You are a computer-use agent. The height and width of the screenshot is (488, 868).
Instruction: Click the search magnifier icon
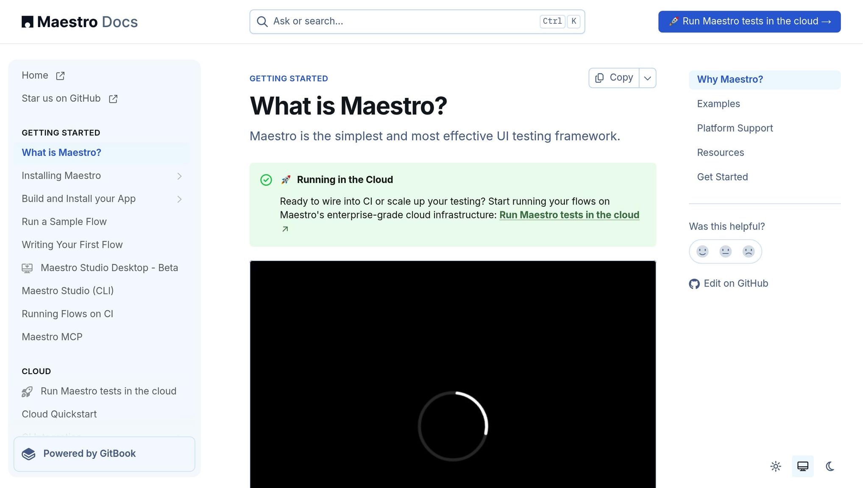tap(262, 21)
